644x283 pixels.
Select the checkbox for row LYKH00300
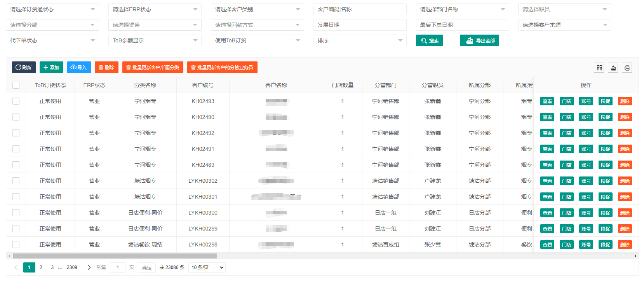(x=16, y=213)
